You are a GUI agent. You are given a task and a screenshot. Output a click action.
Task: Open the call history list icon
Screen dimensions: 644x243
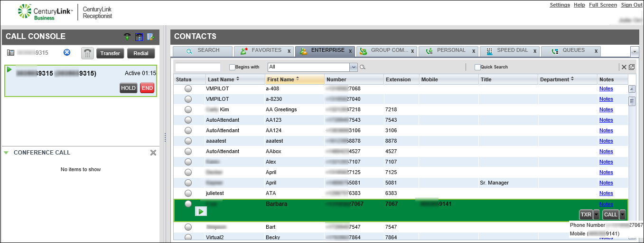(x=151, y=37)
